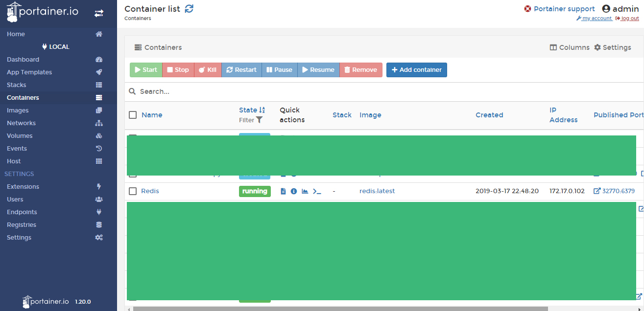644x311 pixels.
Task: Click the Home house icon in sidebar
Action: [99, 34]
